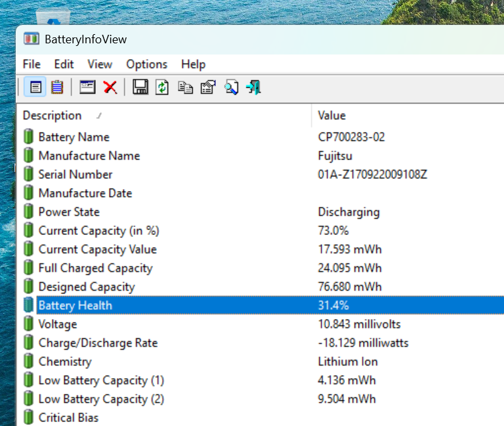Viewport: 504px width, 426px height.
Task: Select the Manufacture Name row label
Action: (89, 156)
